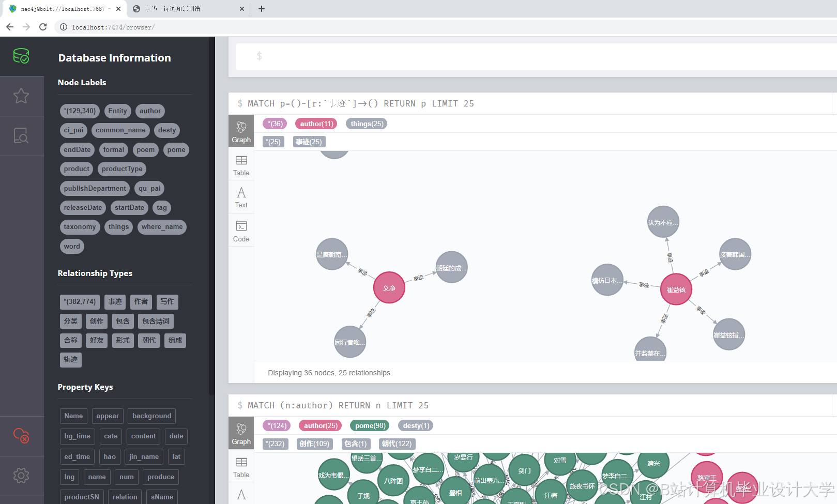The image size is (837, 504).
Task: Focus the Cypher query editor input
Action: pos(536,56)
